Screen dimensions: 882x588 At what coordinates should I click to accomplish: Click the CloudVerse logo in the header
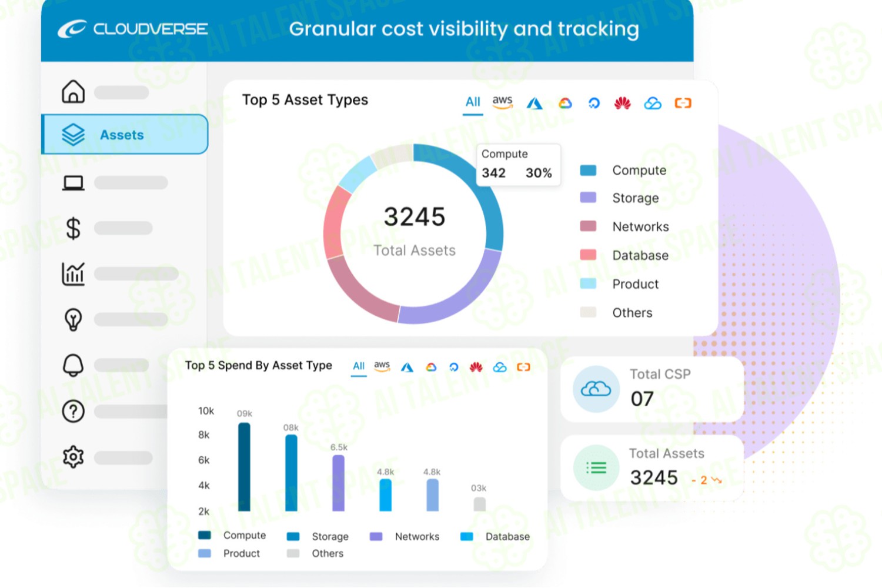pyautogui.click(x=132, y=29)
